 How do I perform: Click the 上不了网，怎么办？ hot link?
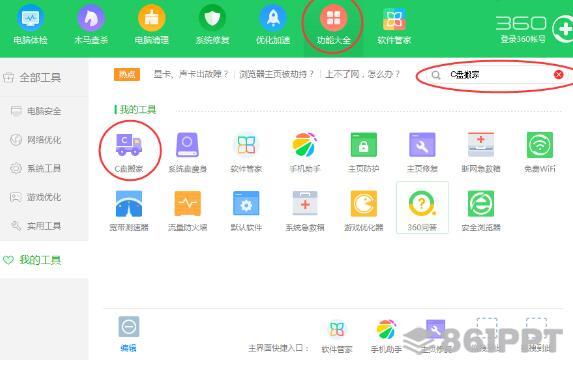[363, 75]
